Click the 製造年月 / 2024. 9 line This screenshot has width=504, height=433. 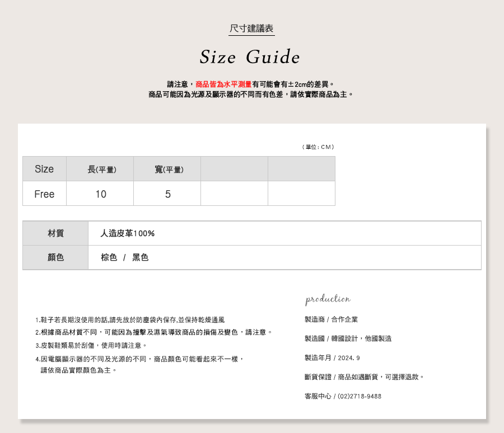(332, 358)
